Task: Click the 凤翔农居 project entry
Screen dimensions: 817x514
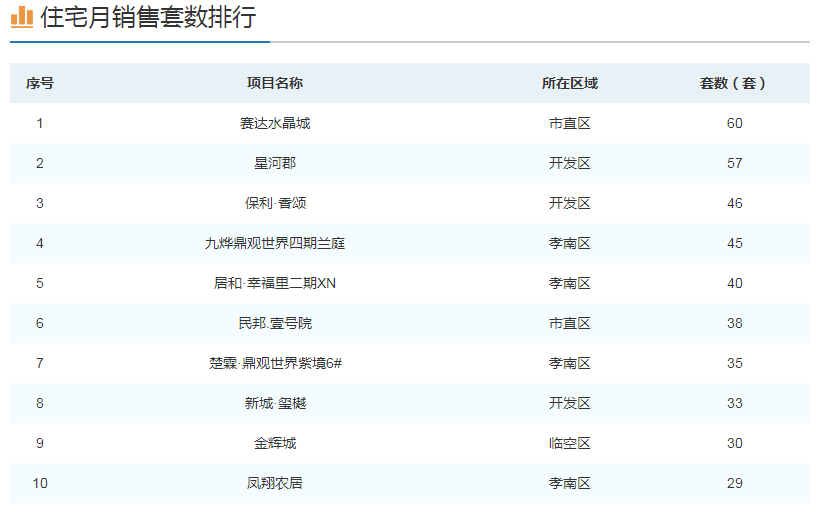Action: pyautogui.click(x=275, y=483)
